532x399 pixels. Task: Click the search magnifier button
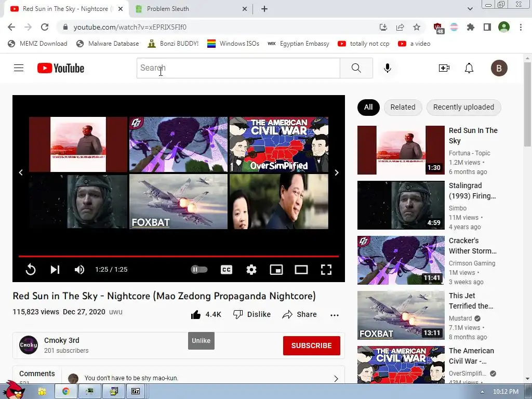tap(356, 68)
